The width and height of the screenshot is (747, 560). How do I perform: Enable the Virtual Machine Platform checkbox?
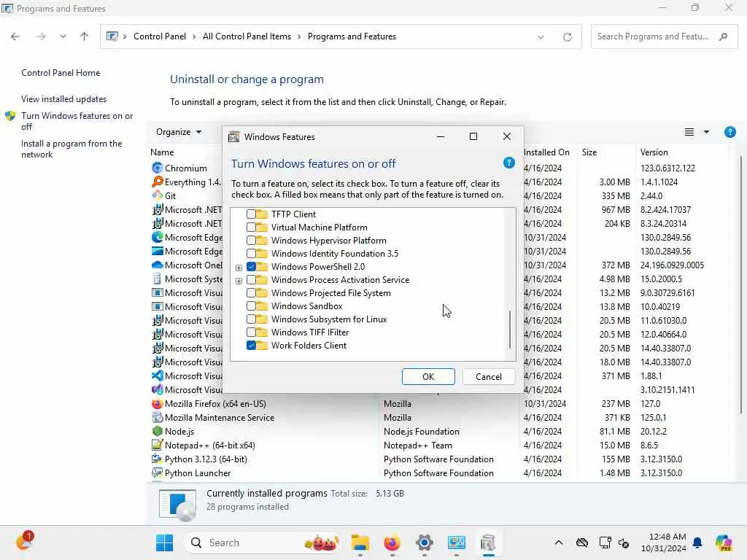tap(251, 227)
